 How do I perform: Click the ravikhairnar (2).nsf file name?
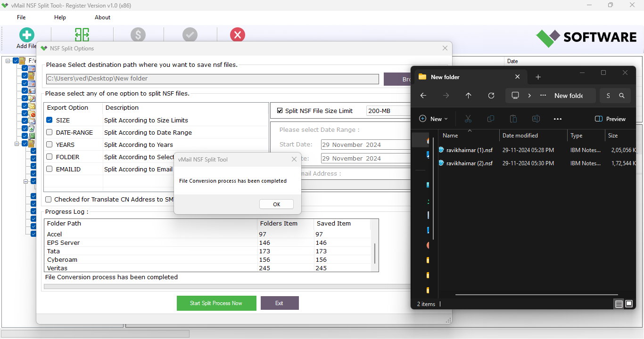470,163
